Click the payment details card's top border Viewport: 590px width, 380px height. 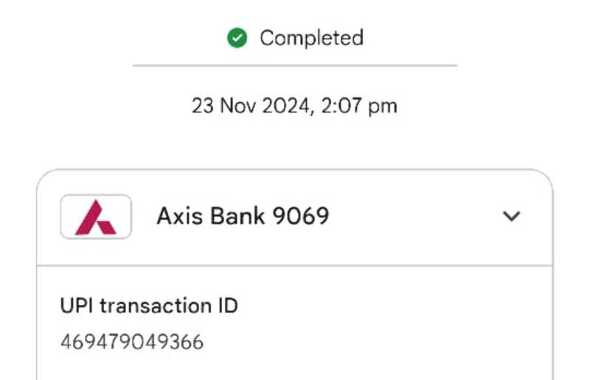coord(295,170)
